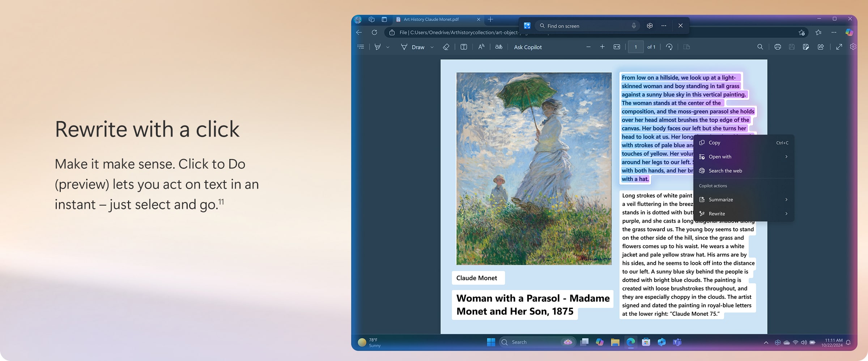Image resolution: width=868 pixels, height=361 pixels.
Task: Open Microsoft Teams from taskbar
Action: pyautogui.click(x=677, y=342)
